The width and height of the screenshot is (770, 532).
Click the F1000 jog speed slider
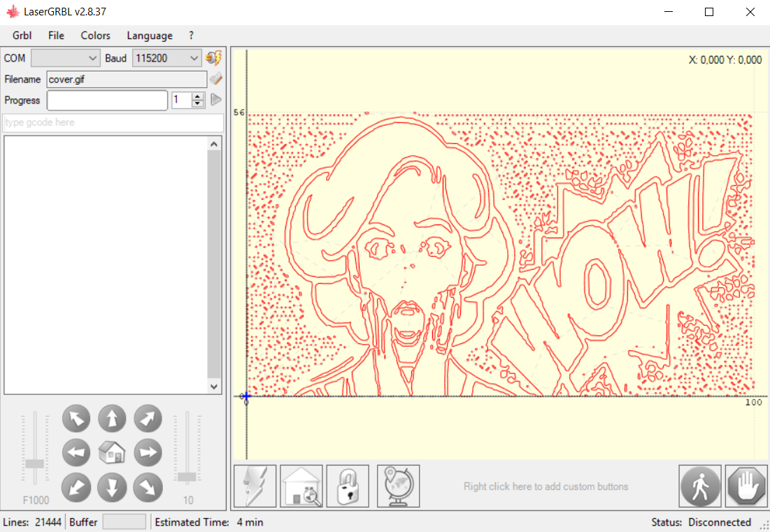(x=34, y=463)
